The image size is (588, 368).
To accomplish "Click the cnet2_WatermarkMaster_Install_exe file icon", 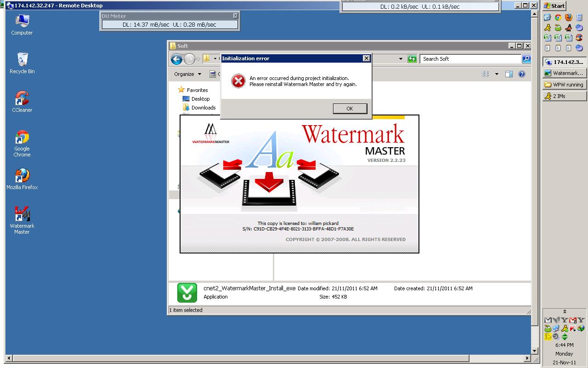I will pos(187,293).
